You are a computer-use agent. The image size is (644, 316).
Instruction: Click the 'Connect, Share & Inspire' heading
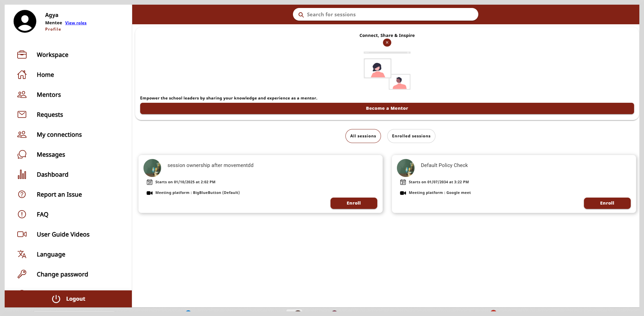point(387,35)
